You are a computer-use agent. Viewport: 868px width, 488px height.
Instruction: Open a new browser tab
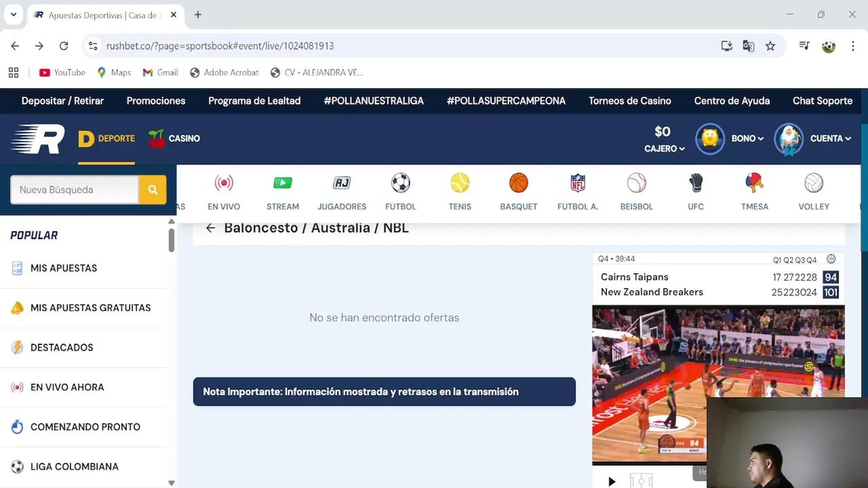pyautogui.click(x=198, y=14)
